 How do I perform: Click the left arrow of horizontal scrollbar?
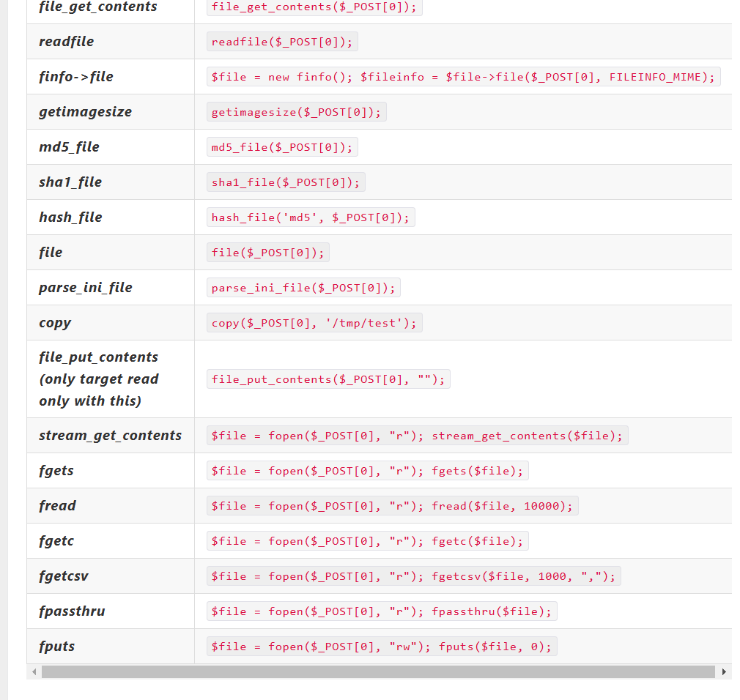tap(34, 671)
